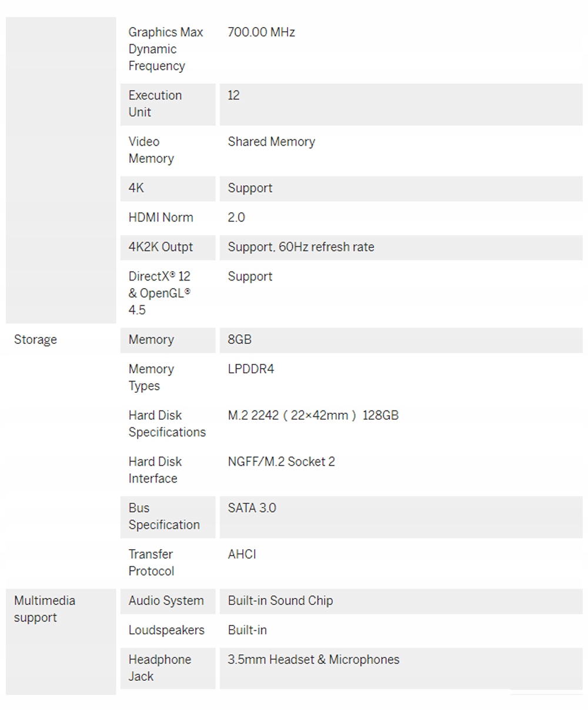Click the 700.00 MHz value

[x=261, y=32]
